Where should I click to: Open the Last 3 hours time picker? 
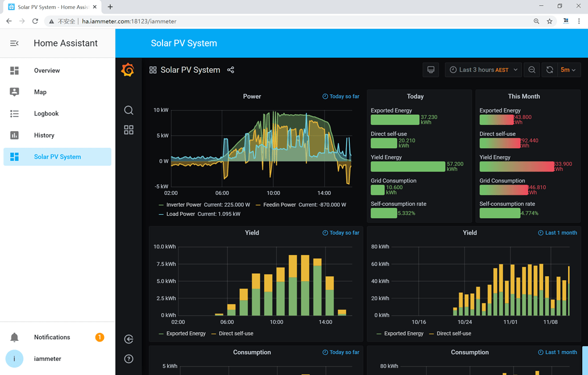point(483,70)
